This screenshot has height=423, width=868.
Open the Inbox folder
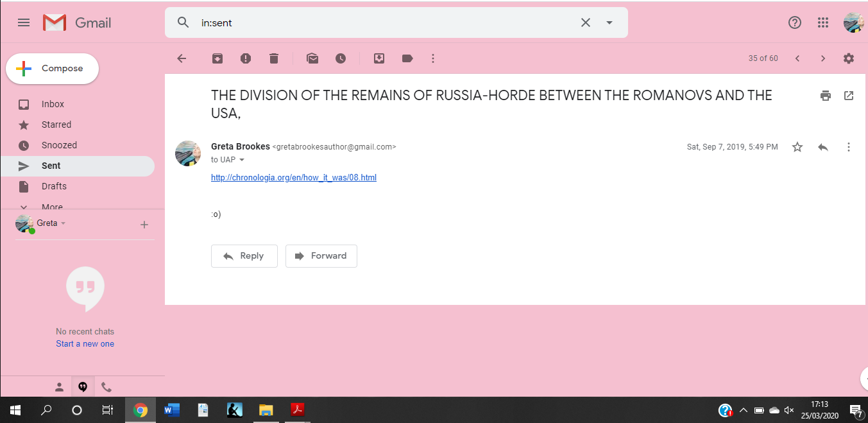(53, 104)
